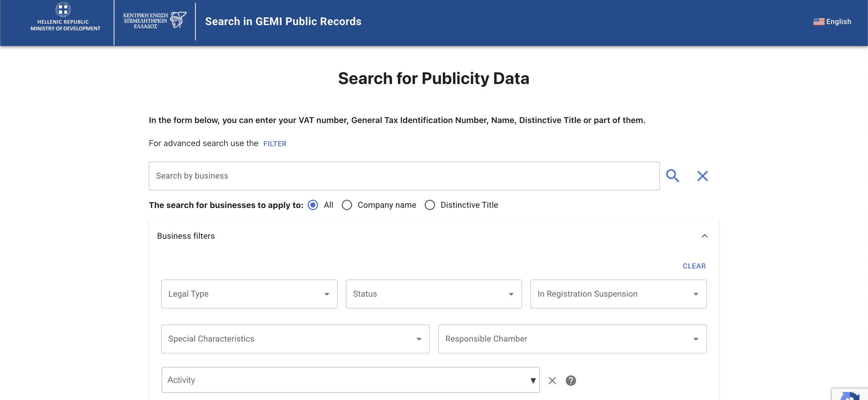Click the Business filters heading text
Image resolution: width=868 pixels, height=400 pixels.
pyautogui.click(x=186, y=236)
